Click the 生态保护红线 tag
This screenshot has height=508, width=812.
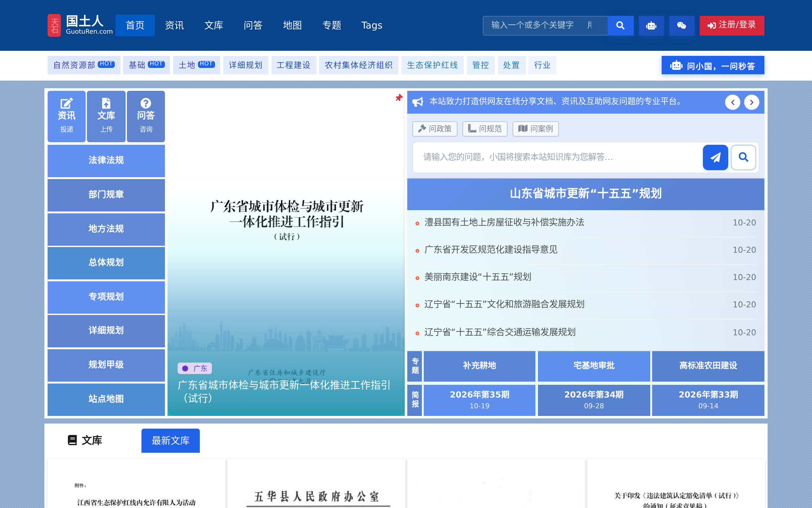click(x=432, y=65)
